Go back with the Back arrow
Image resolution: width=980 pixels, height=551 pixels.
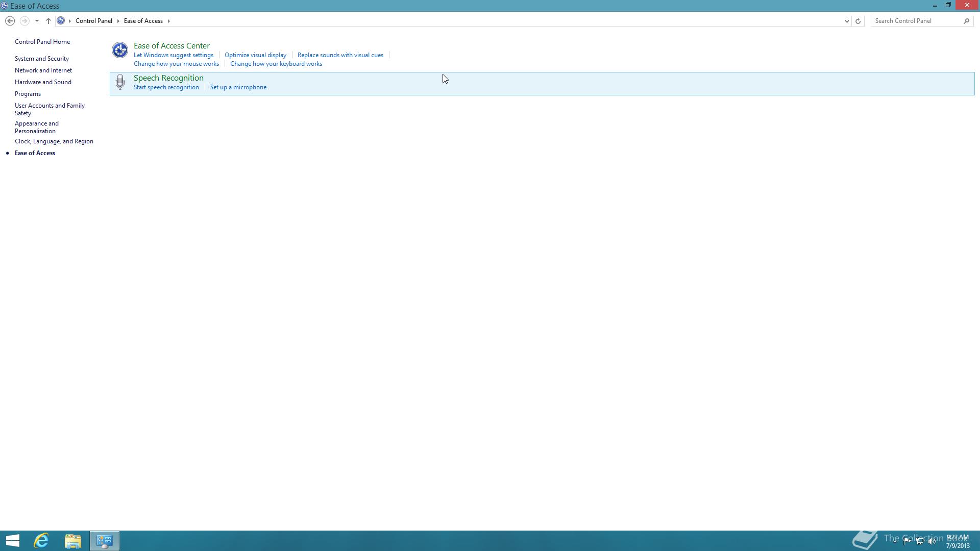click(x=10, y=21)
